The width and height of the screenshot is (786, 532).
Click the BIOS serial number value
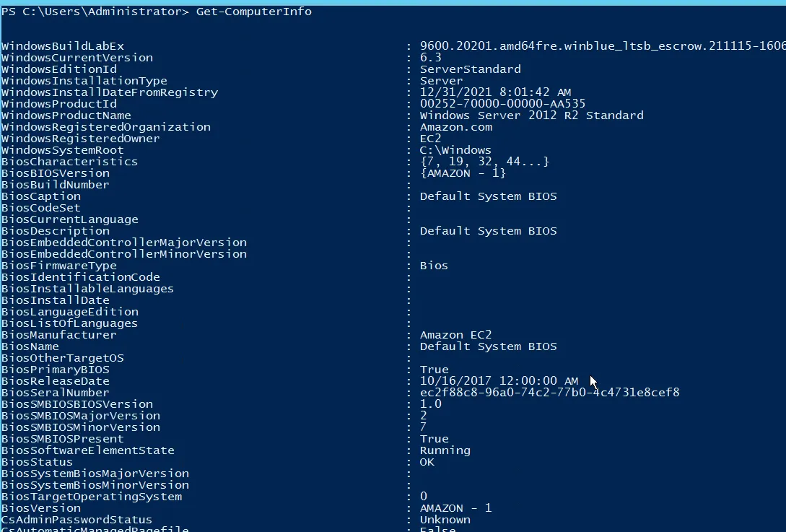click(x=549, y=393)
